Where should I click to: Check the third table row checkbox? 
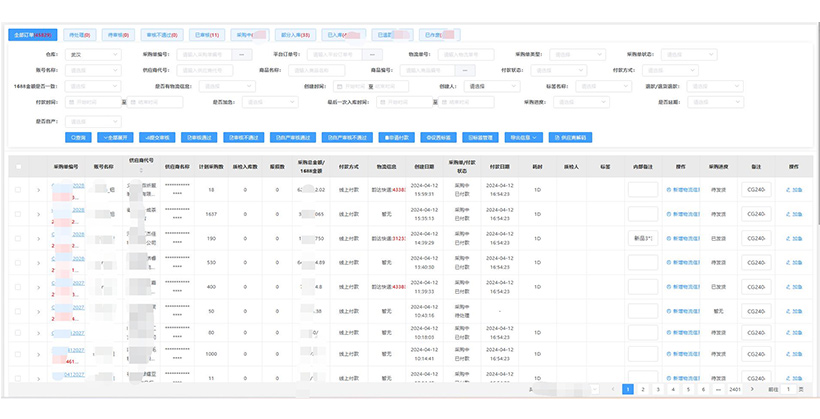18,239
